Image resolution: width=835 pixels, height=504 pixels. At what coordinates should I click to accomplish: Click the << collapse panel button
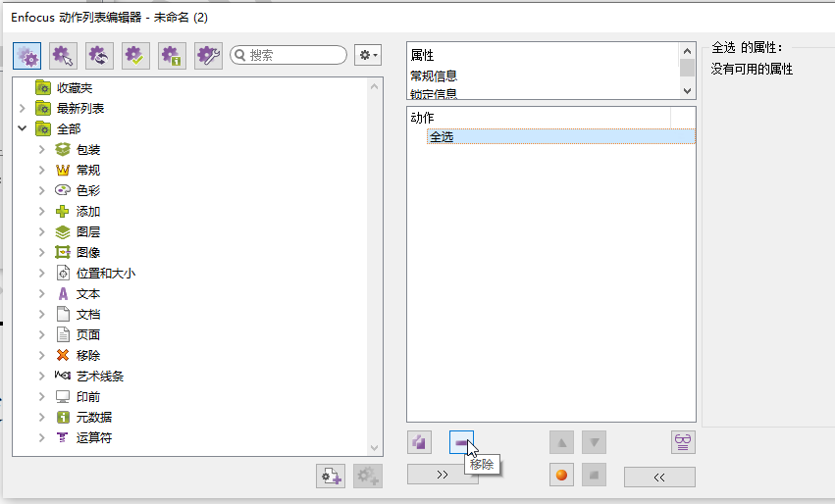659,477
